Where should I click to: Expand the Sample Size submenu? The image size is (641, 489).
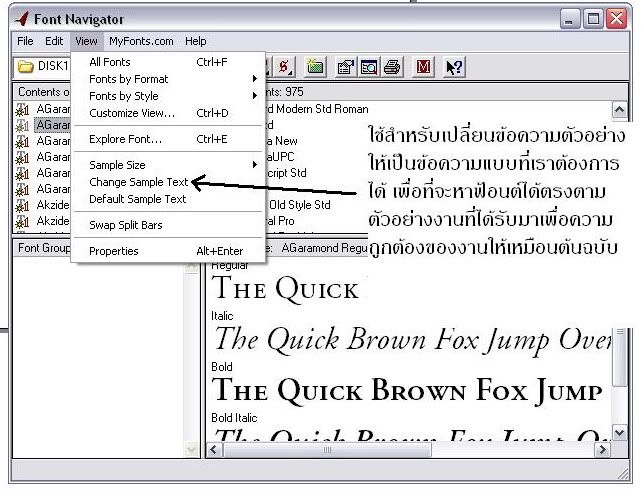(168, 165)
